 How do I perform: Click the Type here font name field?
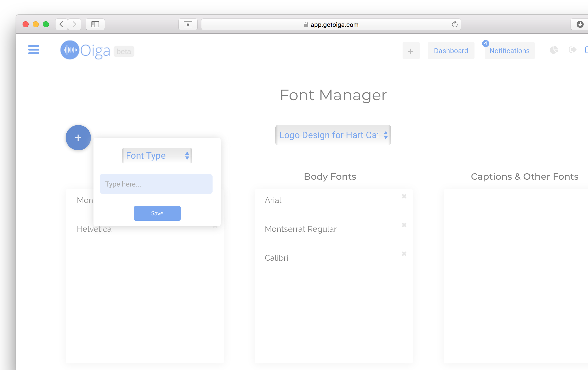coord(156,184)
